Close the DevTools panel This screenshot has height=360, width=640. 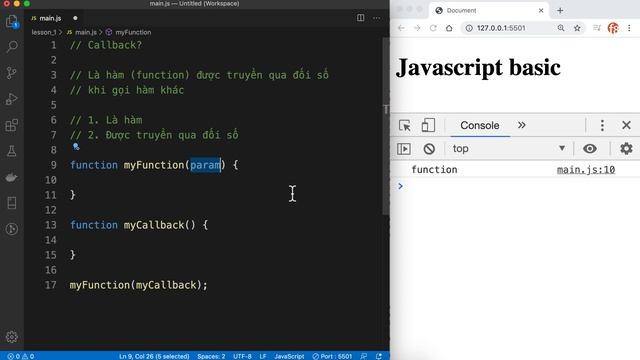626,125
